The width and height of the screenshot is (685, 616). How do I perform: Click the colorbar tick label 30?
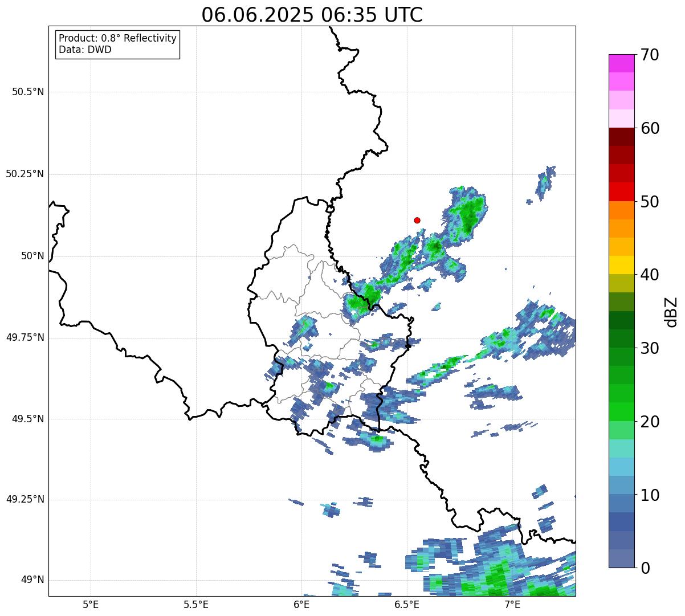click(x=650, y=348)
